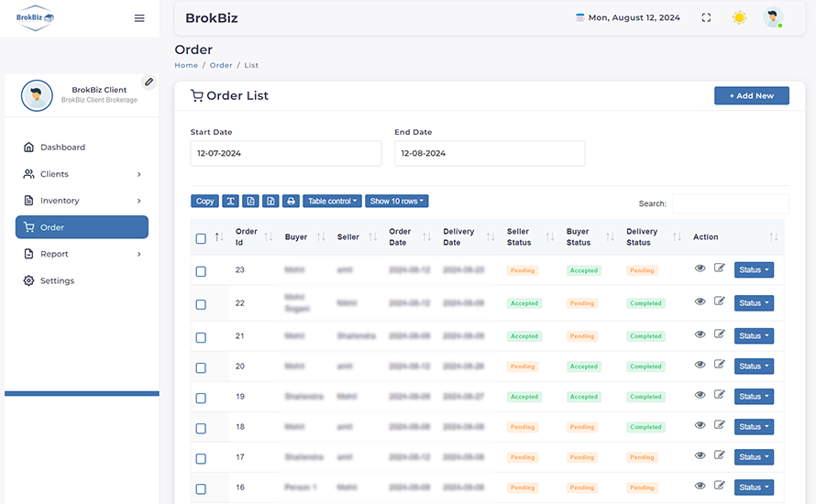The height and width of the screenshot is (504, 816).
Task: Click the hamburger menu icon
Action: [139, 18]
